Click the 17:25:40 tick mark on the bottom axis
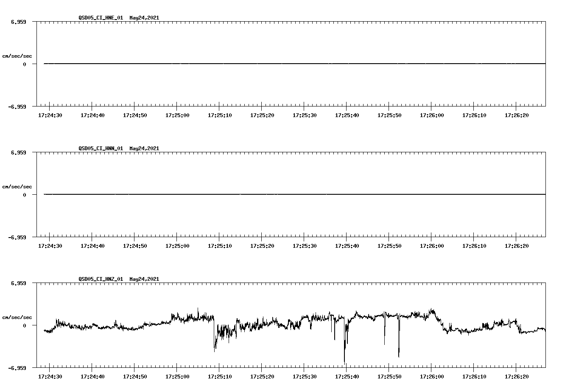The image size is (576, 392). coord(347,369)
